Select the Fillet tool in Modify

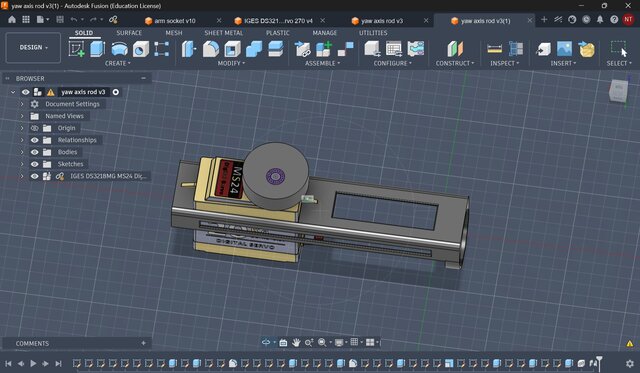211,49
